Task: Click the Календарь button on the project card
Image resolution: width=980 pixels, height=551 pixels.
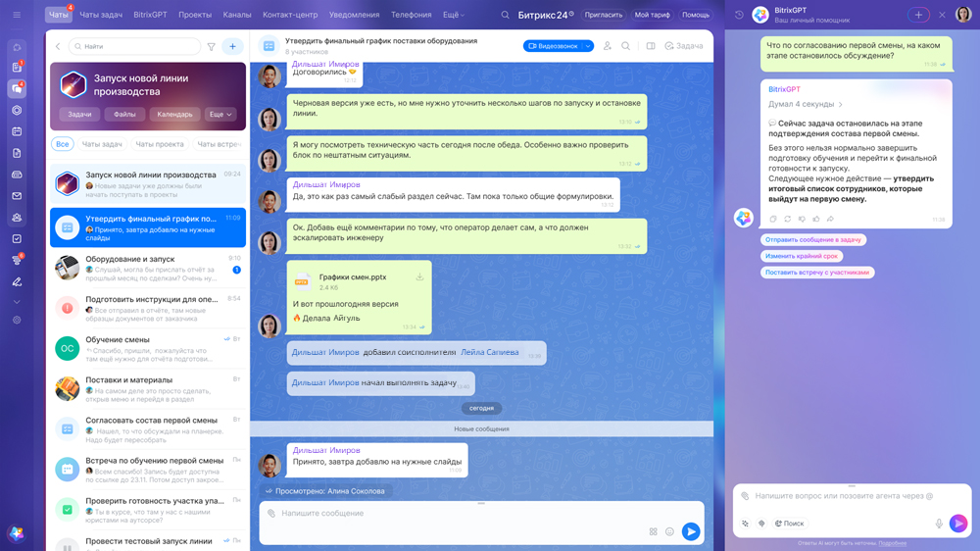Action: click(x=175, y=115)
